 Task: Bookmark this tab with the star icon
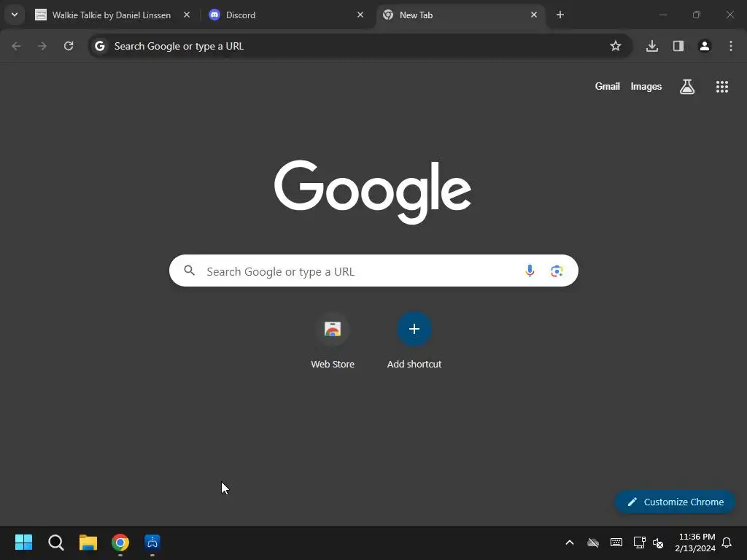(x=616, y=46)
